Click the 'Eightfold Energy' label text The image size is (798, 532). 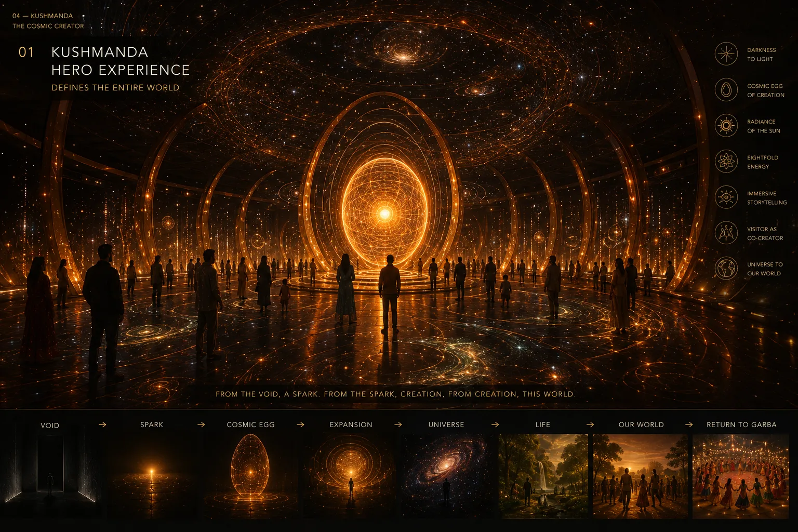[763, 162]
